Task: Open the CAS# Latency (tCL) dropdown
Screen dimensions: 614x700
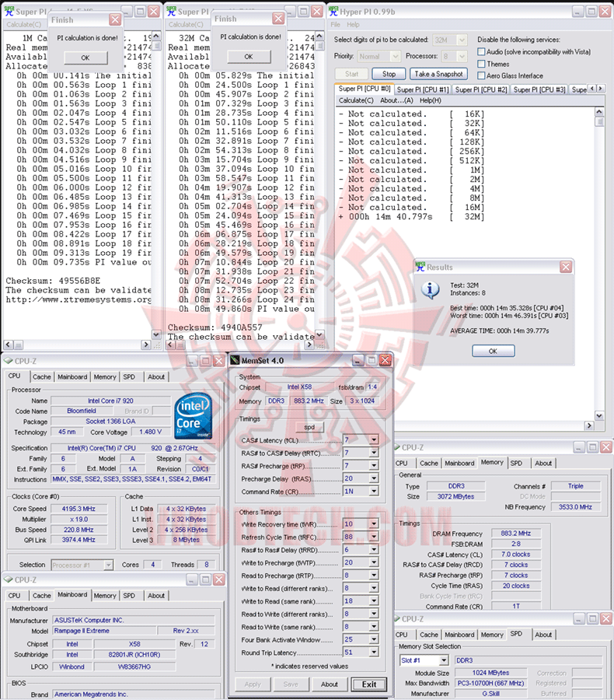Action: click(374, 439)
